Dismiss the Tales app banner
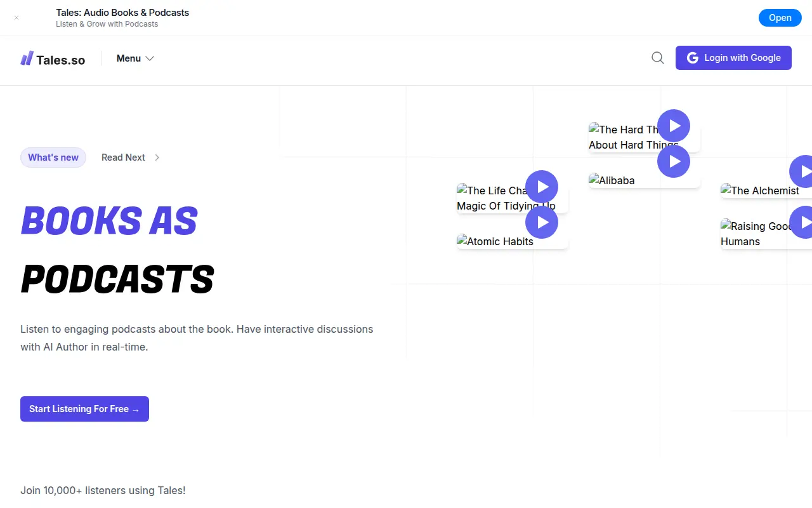This screenshot has width=812, height=508. tap(16, 18)
